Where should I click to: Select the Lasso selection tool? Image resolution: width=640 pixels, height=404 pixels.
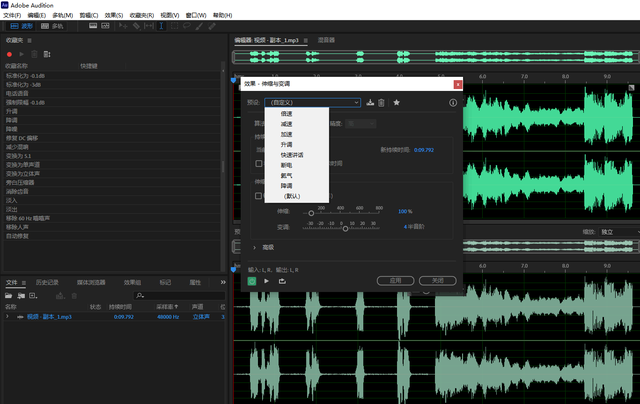pos(187,26)
